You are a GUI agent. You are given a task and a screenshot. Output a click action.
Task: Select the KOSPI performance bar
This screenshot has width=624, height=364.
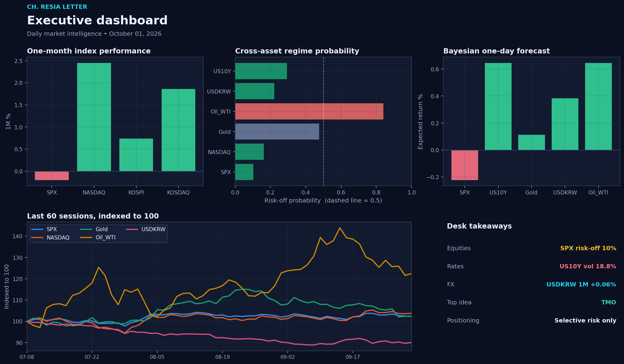(136, 155)
